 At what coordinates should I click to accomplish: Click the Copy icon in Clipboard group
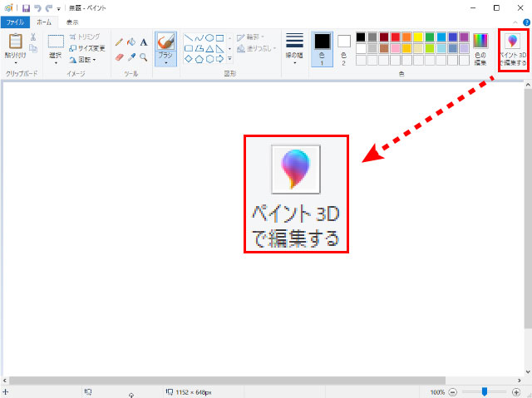[33, 48]
